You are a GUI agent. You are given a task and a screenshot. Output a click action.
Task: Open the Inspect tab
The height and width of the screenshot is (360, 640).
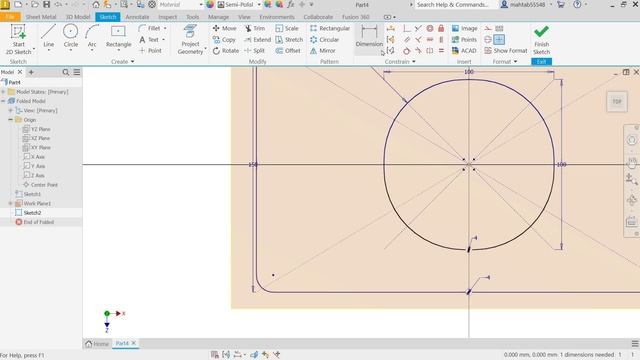(x=167, y=17)
